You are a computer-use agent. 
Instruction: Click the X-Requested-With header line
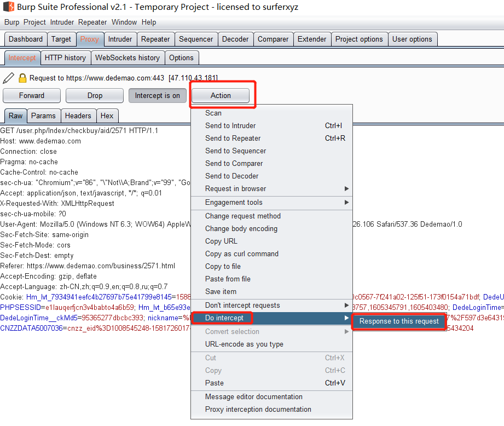pyautogui.click(x=57, y=204)
